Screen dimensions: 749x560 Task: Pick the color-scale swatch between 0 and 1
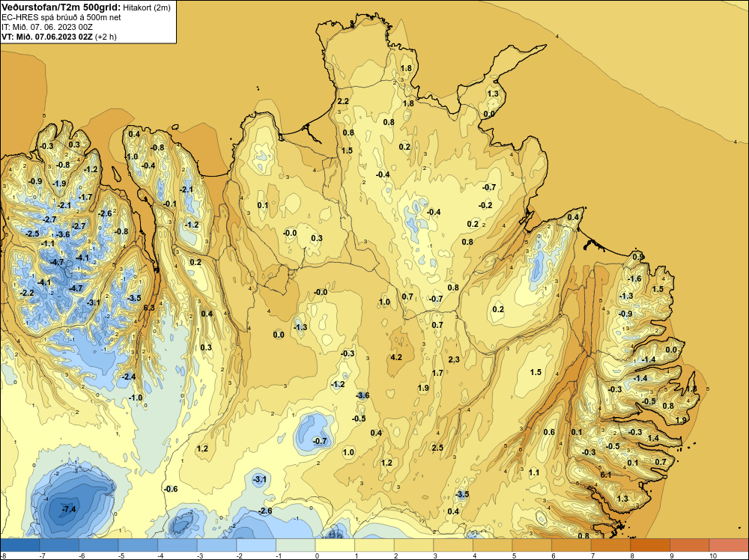[336, 545]
